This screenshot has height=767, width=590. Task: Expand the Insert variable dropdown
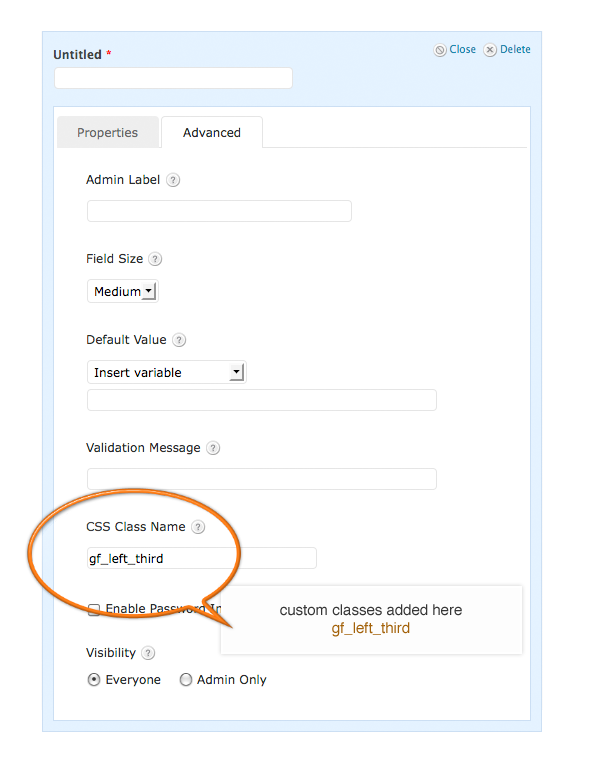pos(166,373)
